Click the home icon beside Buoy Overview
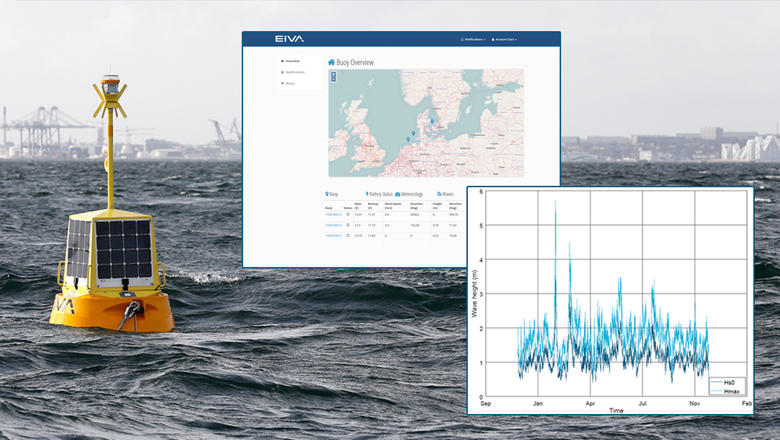 pos(331,62)
